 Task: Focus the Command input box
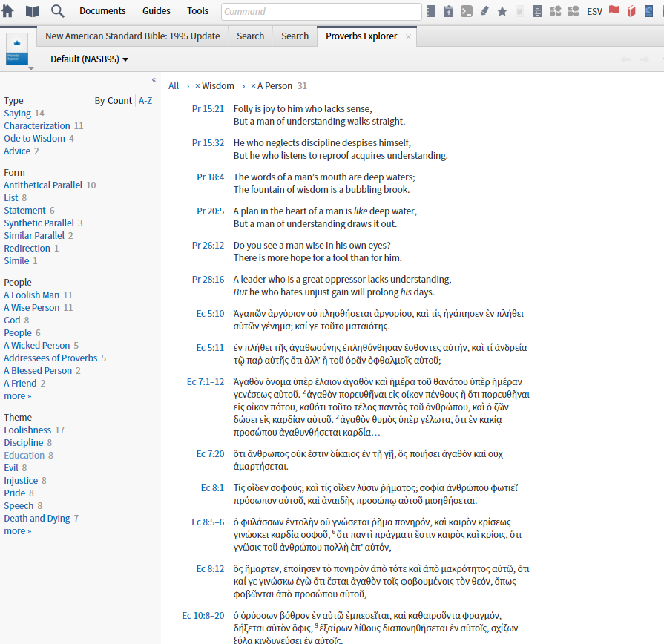[x=321, y=11]
